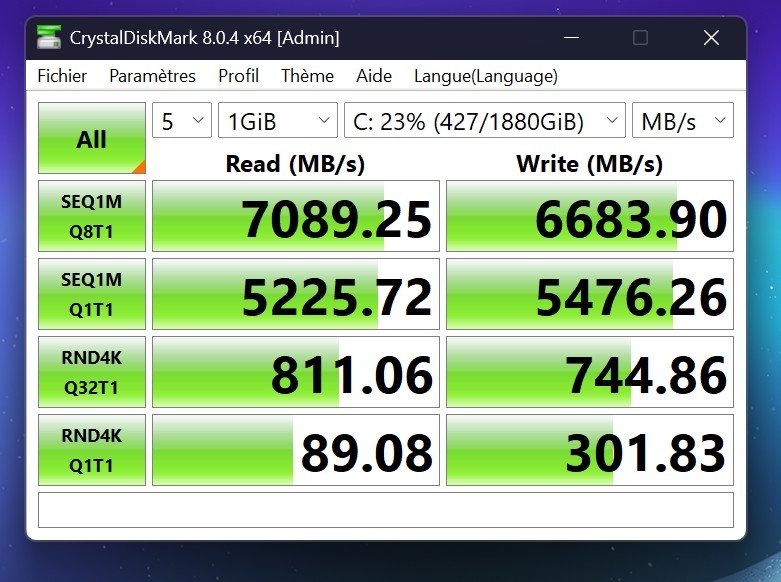This screenshot has height=582, width=781.
Task: Open the Langue(Language) menu
Action: (486, 76)
